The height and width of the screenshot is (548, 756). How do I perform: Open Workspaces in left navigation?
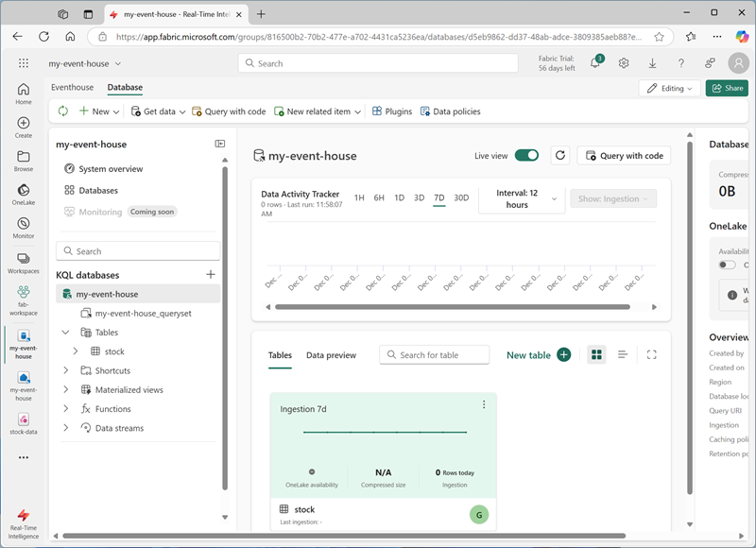23,264
